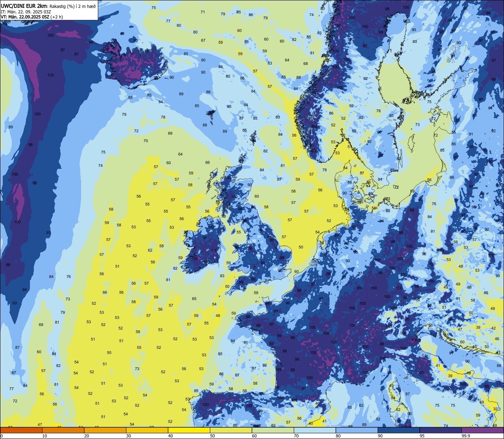
Task: Click the 10–20 orange legend swatch
Action: point(63,430)
